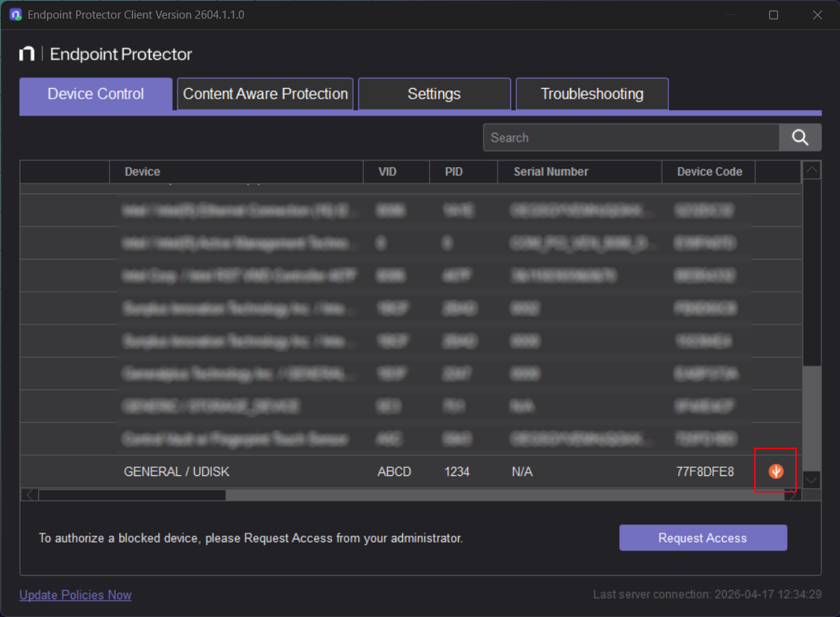840x617 pixels.
Task: Switch to the Content Aware Protection tab
Action: click(265, 93)
